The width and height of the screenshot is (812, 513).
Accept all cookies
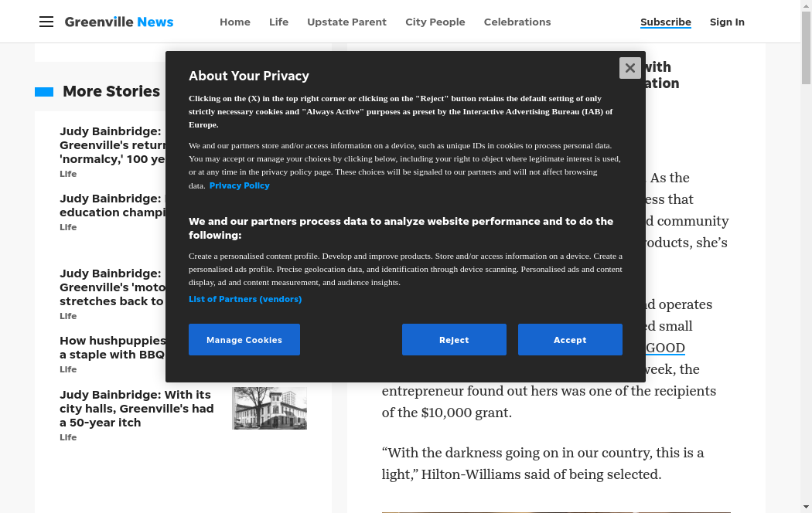570,340
